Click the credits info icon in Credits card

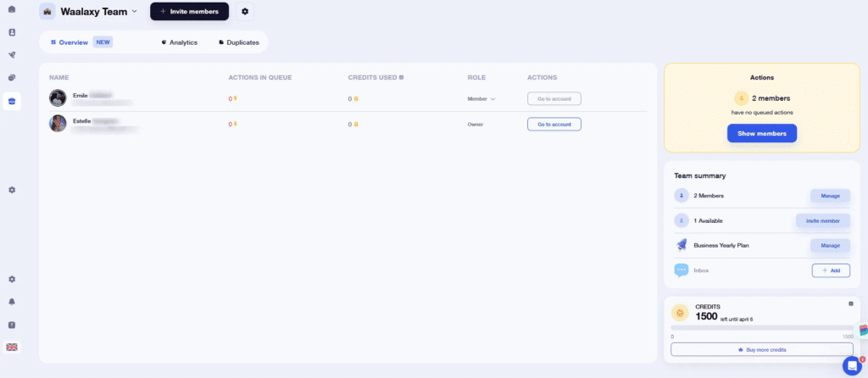coord(851,303)
